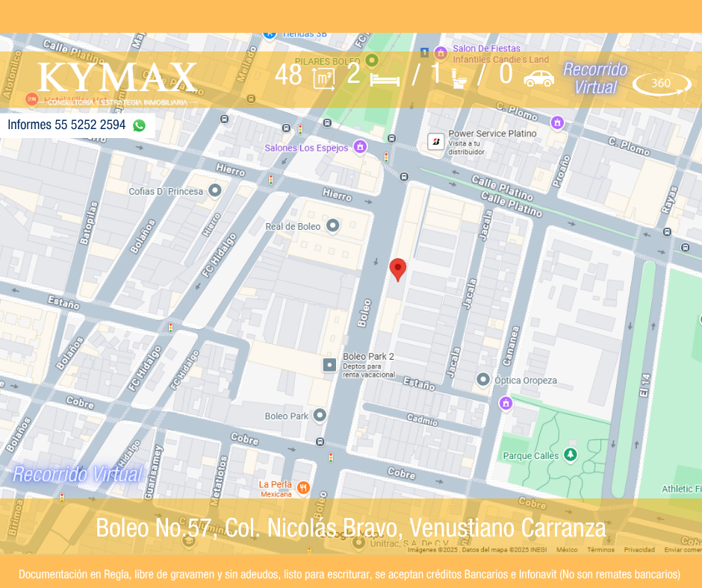Click the La Perla restaurant marker
702x588 pixels.
[x=302, y=488]
